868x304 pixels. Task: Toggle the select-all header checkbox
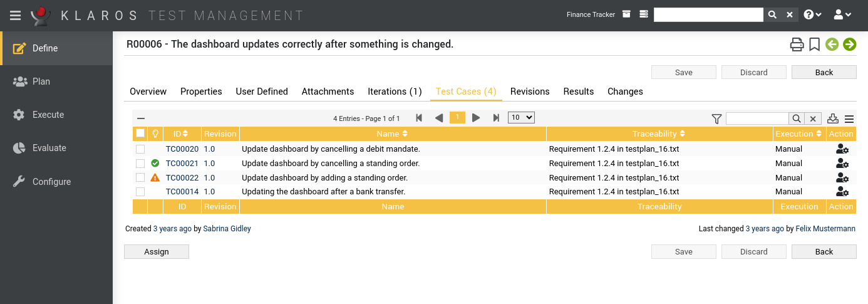(140, 134)
